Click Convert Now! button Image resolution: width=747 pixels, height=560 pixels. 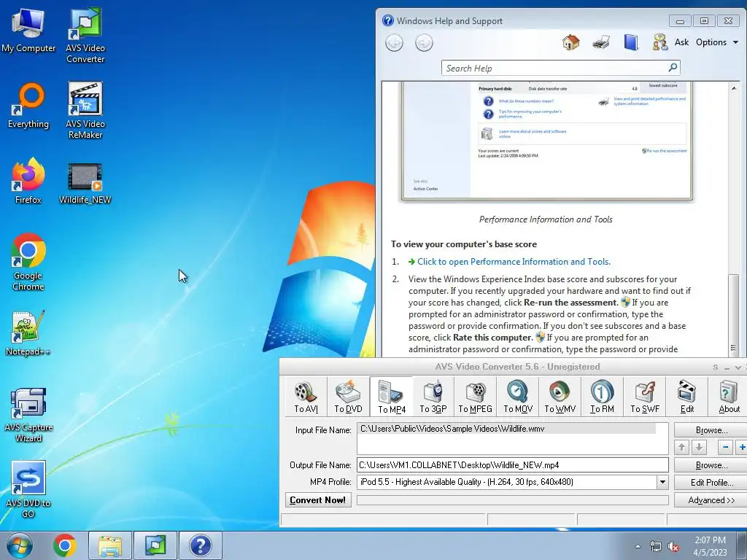(x=318, y=500)
